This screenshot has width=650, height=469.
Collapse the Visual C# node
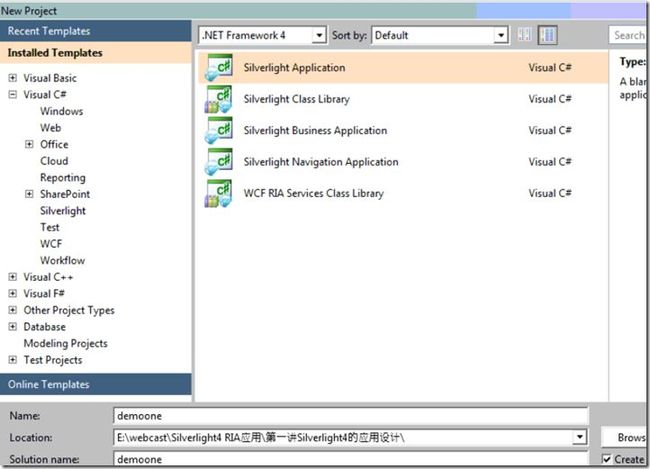pyautogui.click(x=13, y=95)
